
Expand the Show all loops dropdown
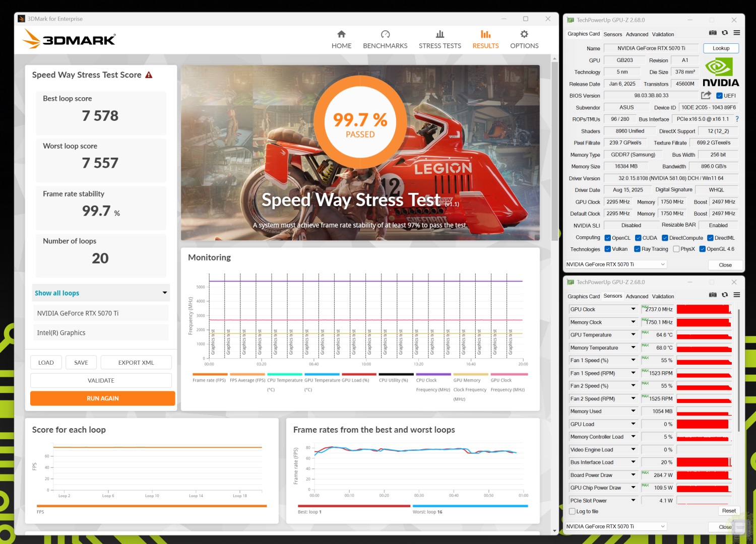tap(164, 293)
